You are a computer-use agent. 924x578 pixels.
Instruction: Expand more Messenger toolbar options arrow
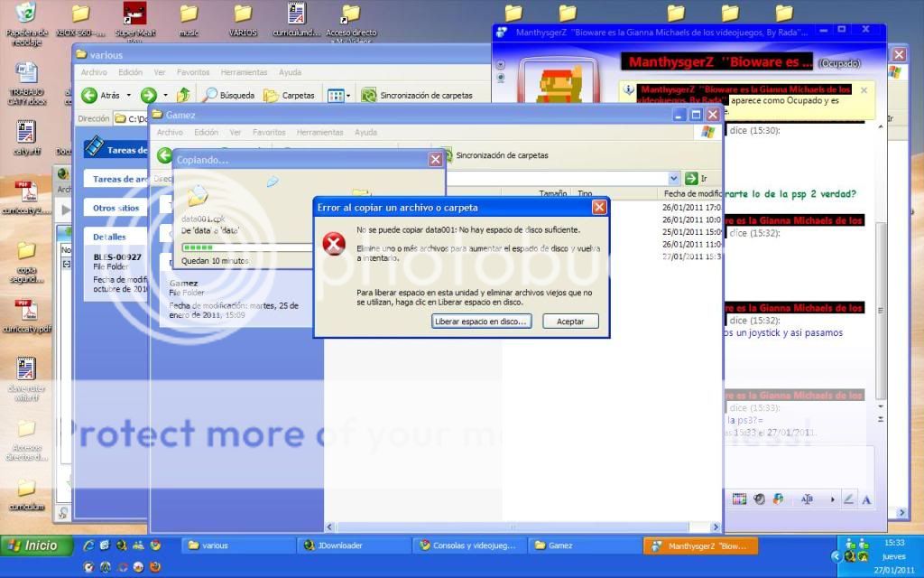pyautogui.click(x=832, y=499)
